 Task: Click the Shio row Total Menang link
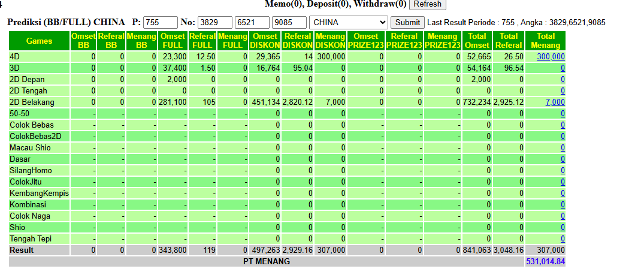click(563, 228)
